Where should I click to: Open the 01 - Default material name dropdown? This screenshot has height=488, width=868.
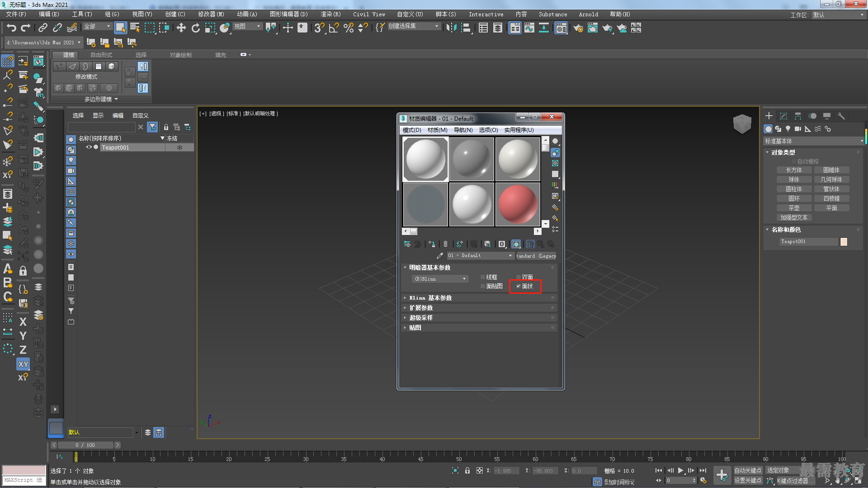[x=480, y=256]
